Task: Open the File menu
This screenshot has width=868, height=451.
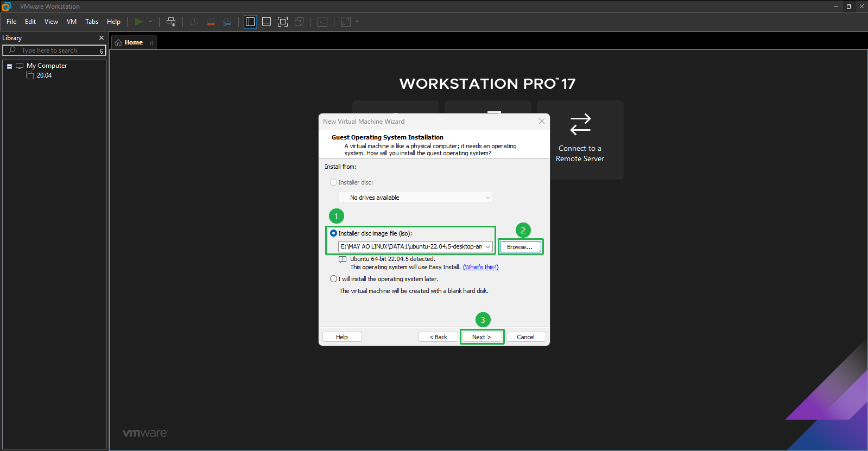Action: (x=11, y=22)
